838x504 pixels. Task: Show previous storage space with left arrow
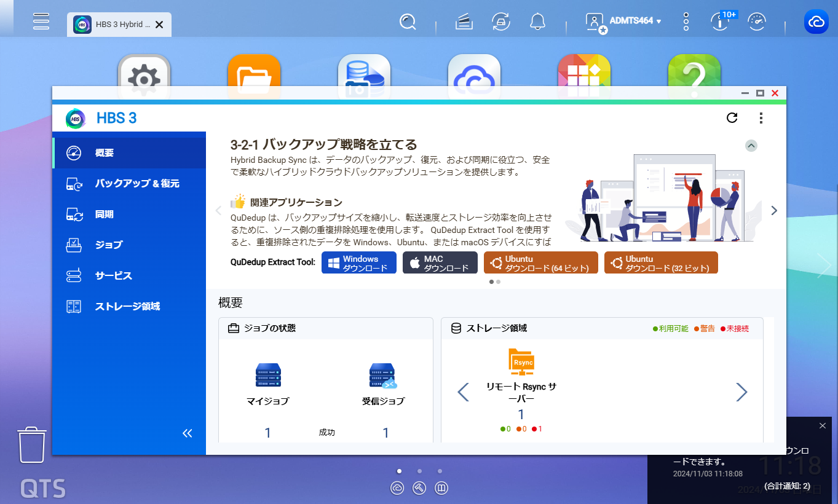(x=464, y=392)
